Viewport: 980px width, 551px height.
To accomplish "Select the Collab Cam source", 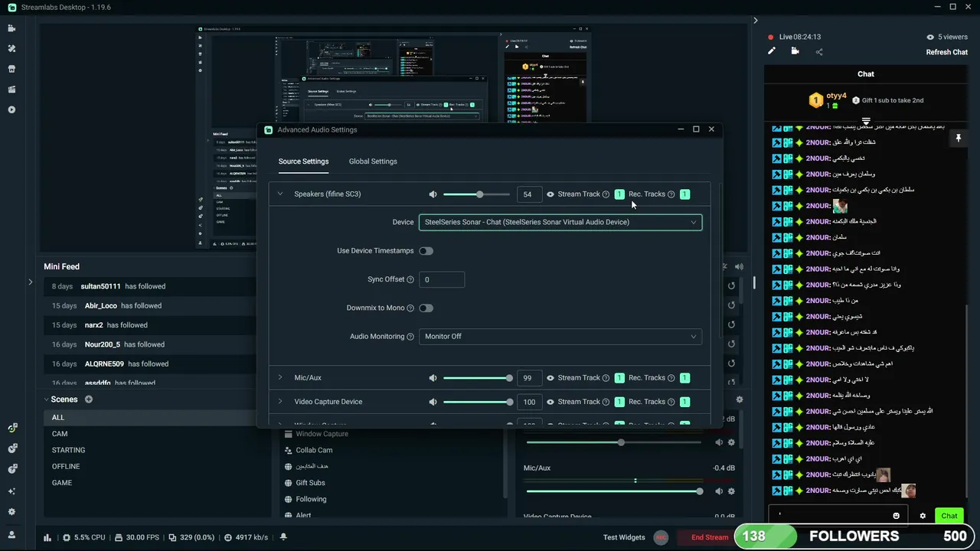I will [x=314, y=451].
